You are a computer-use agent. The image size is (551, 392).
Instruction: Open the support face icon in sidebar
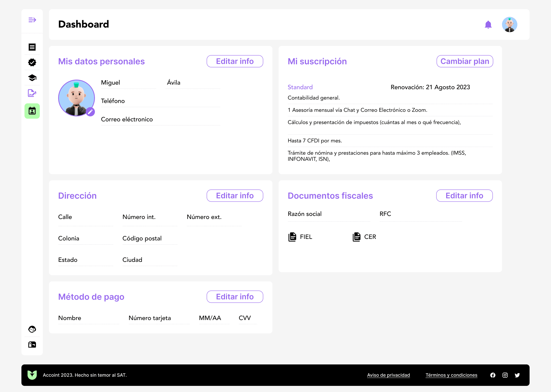(x=32, y=329)
